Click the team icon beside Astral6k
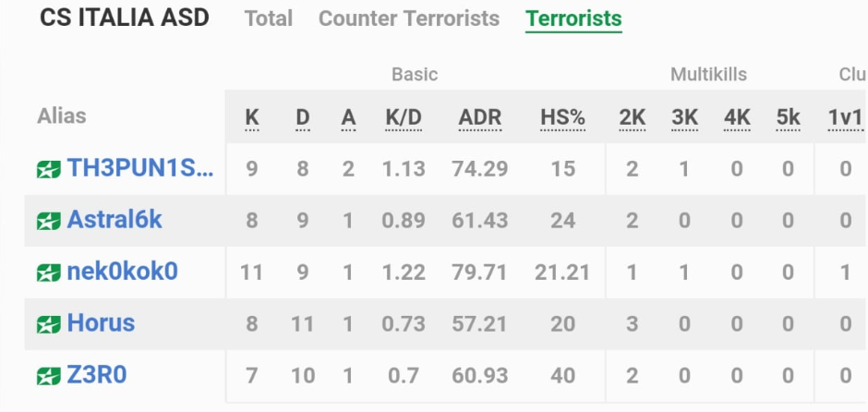Image resolution: width=868 pixels, height=412 pixels. (49, 221)
